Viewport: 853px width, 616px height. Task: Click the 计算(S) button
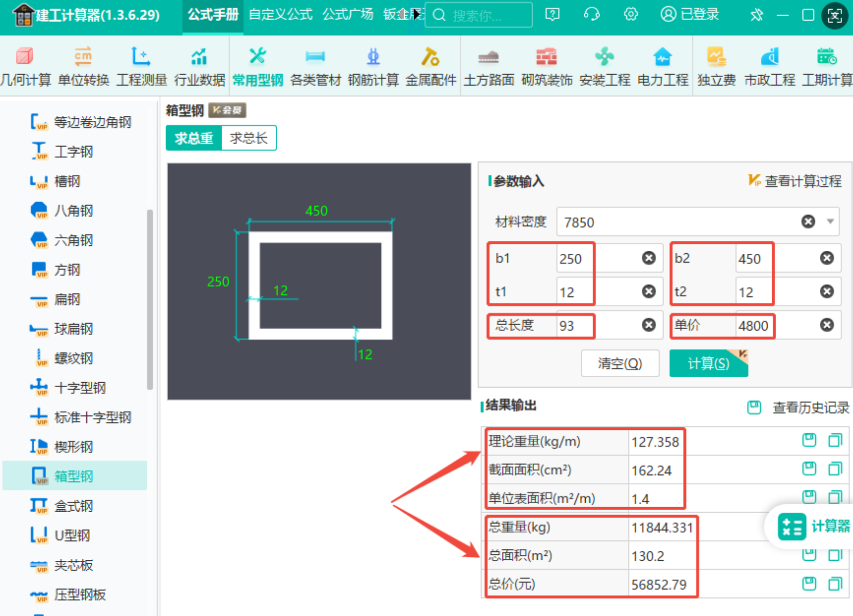point(709,363)
